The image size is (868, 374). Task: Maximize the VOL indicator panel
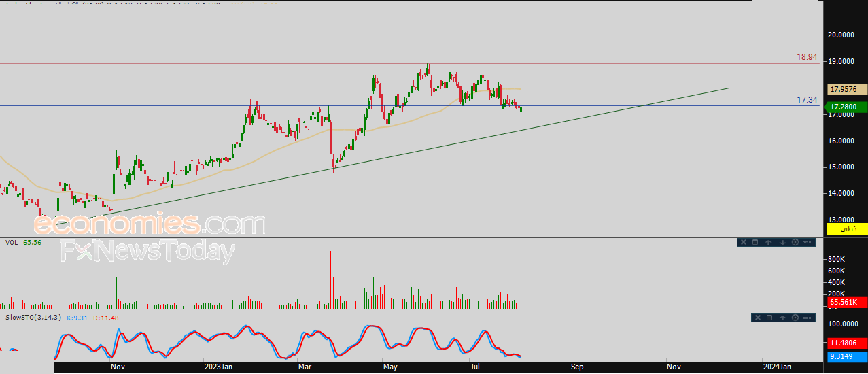tap(755, 242)
